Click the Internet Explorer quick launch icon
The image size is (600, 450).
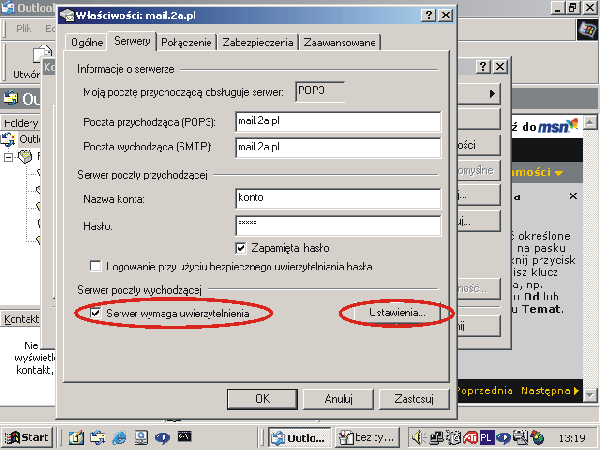pyautogui.click(x=119, y=437)
